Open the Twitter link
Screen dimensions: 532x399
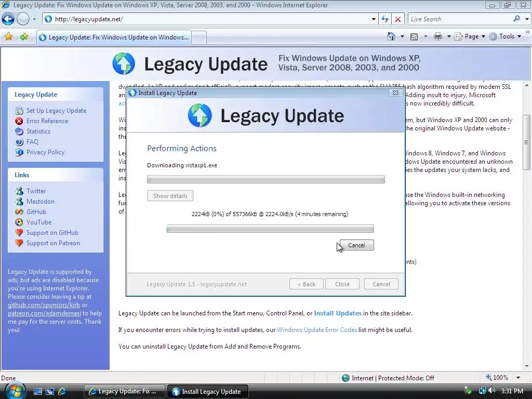36,191
